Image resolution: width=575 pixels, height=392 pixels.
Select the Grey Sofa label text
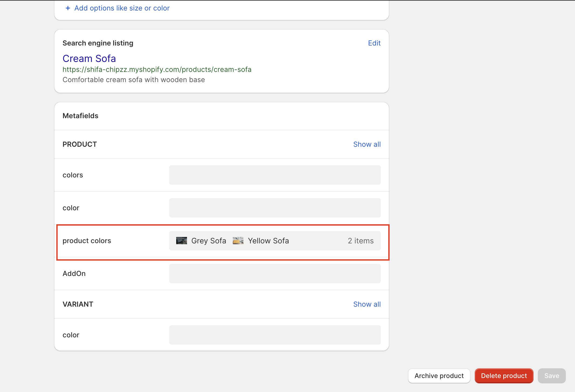click(x=209, y=241)
